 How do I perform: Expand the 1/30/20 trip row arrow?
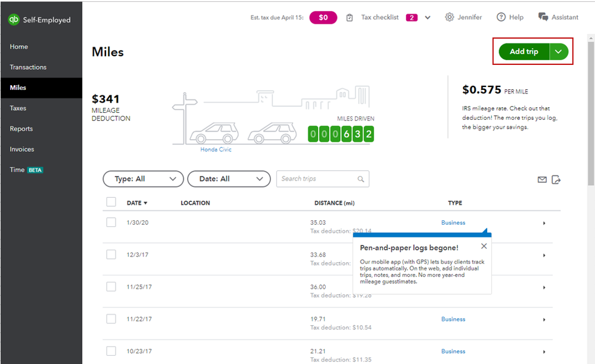click(x=544, y=223)
